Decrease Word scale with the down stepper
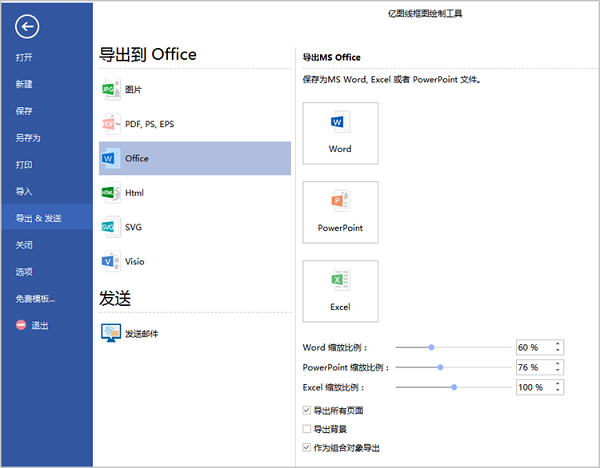The height and width of the screenshot is (468, 600). click(558, 351)
